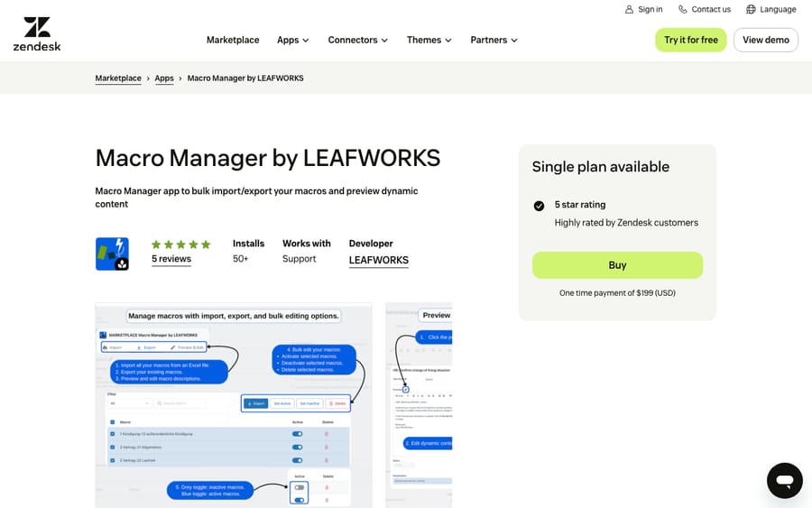Click the Zendesk logo
Viewport: 812px width, 508px height.
(x=37, y=34)
